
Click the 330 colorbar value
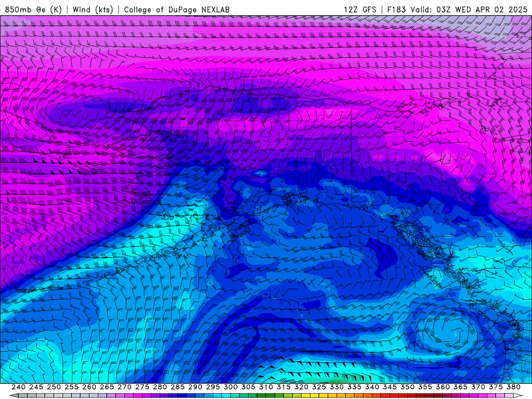point(337,387)
